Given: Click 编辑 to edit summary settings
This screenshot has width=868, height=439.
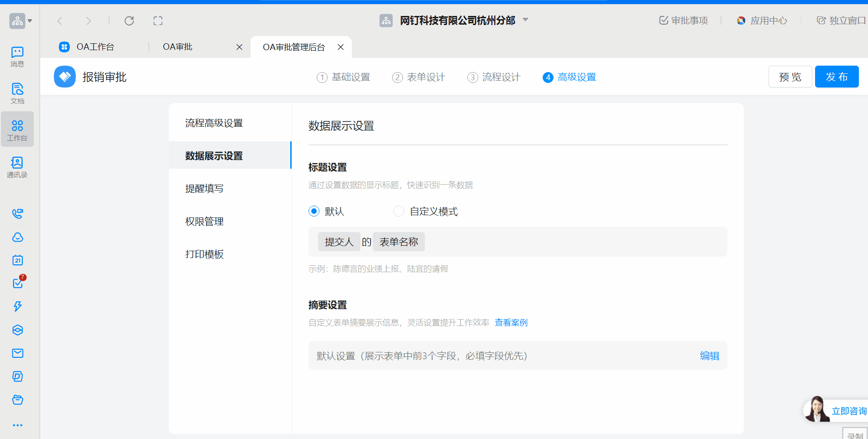Looking at the screenshot, I should pyautogui.click(x=709, y=356).
